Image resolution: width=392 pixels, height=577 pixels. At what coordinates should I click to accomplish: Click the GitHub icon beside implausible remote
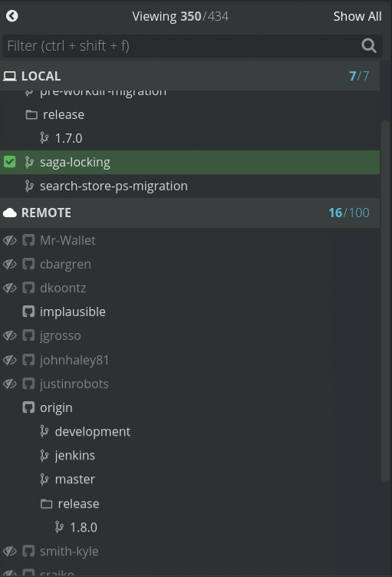coord(28,312)
